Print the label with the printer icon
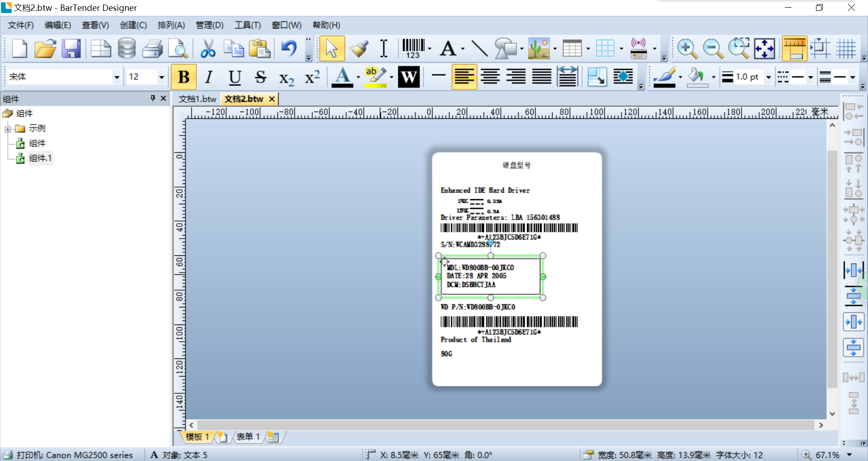This screenshot has height=461, width=868. coord(153,48)
